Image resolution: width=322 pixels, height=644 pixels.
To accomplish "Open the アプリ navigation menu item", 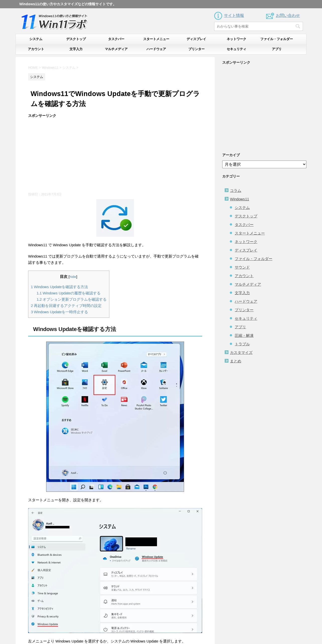I will [277, 49].
